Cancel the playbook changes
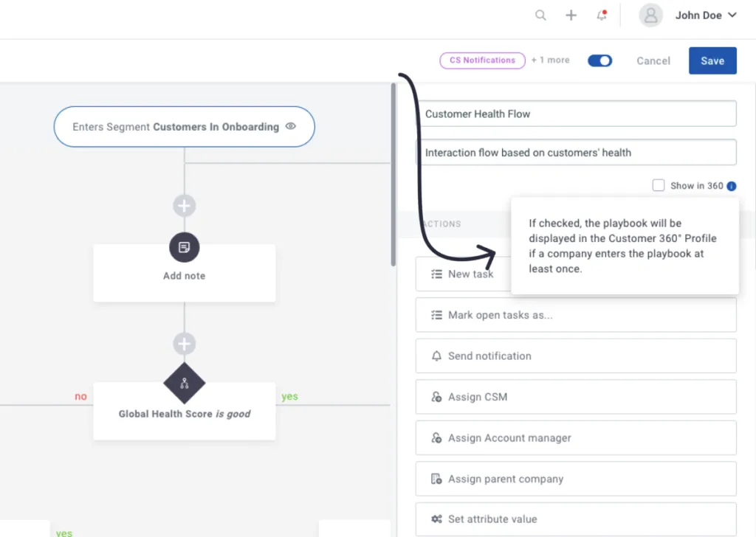The height and width of the screenshot is (537, 756). [653, 60]
